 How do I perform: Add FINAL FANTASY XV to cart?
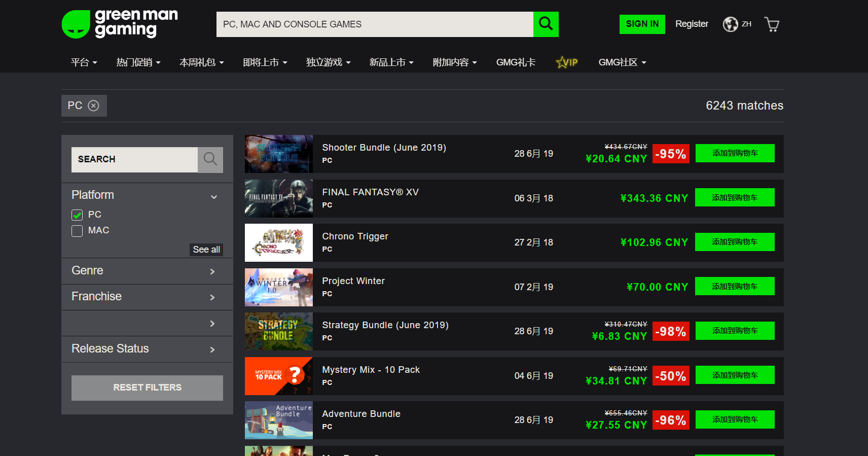(x=735, y=198)
